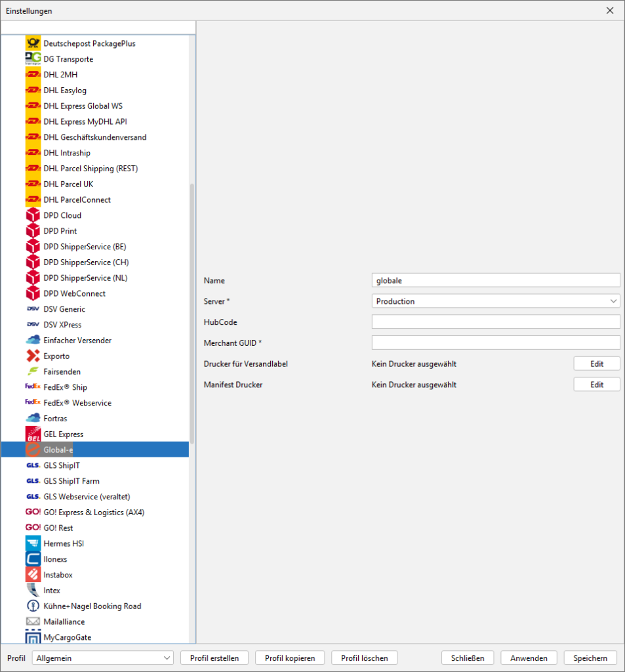This screenshot has width=625, height=672.
Task: Click the Einfacher Versender cloud icon
Action: pos(33,341)
